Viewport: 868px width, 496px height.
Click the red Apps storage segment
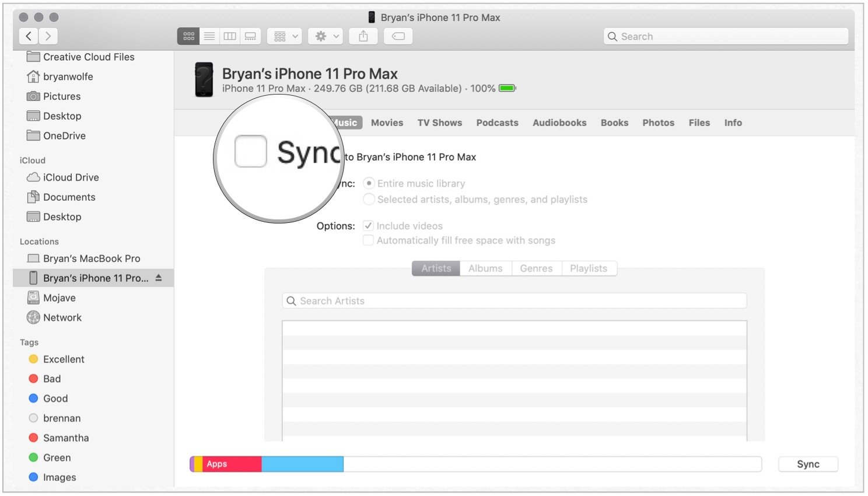point(232,464)
